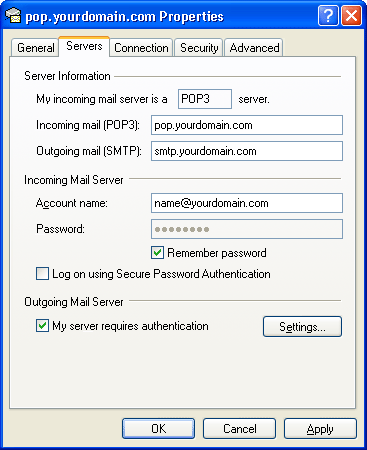Click the POP3 server type box
This screenshot has width=367, height=450.
click(x=205, y=99)
